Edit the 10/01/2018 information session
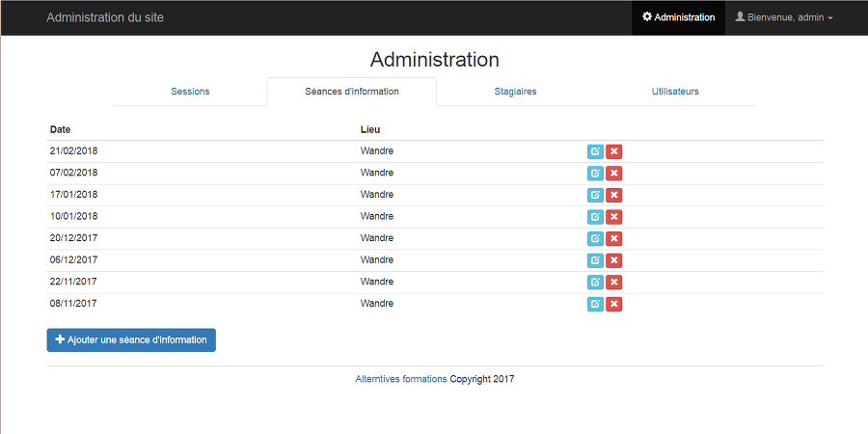 595,217
